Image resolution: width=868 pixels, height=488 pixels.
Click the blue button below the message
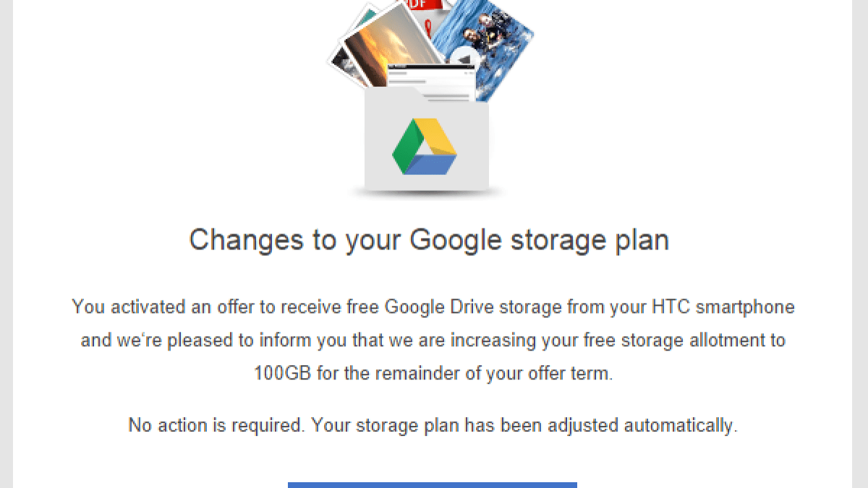pyautogui.click(x=432, y=484)
